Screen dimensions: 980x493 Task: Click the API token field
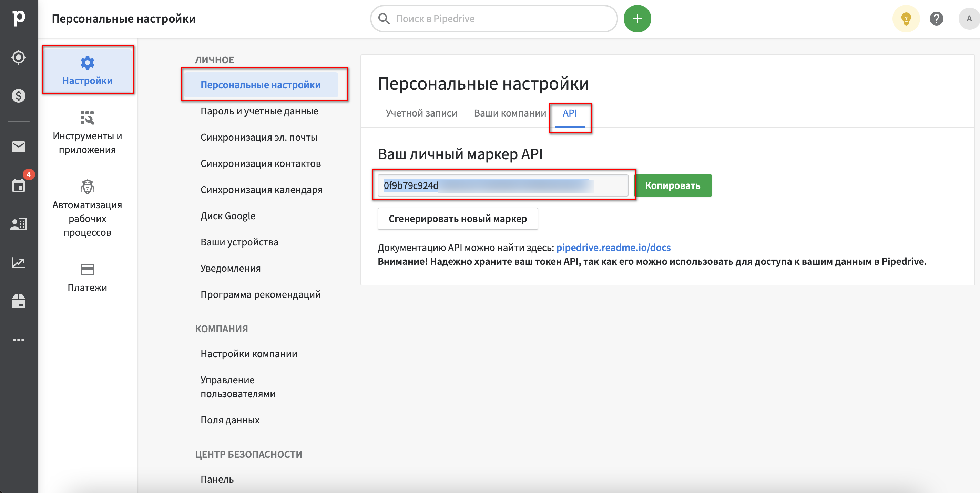502,185
